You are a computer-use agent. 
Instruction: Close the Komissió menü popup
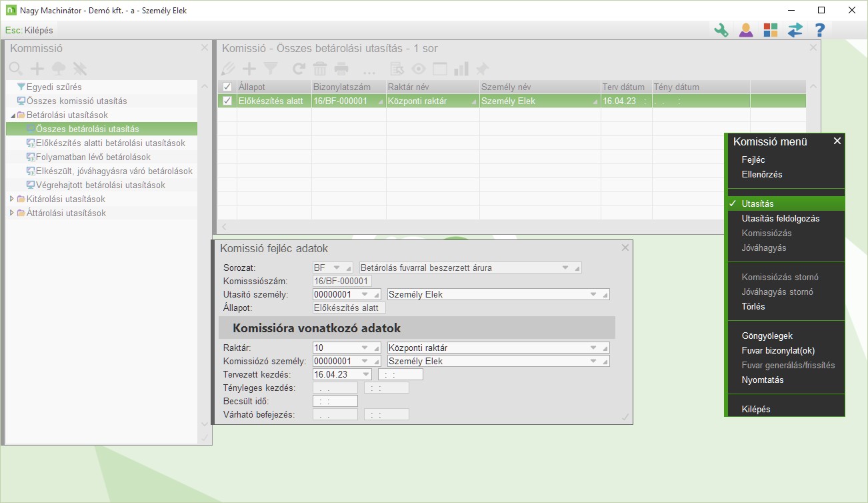tap(837, 141)
